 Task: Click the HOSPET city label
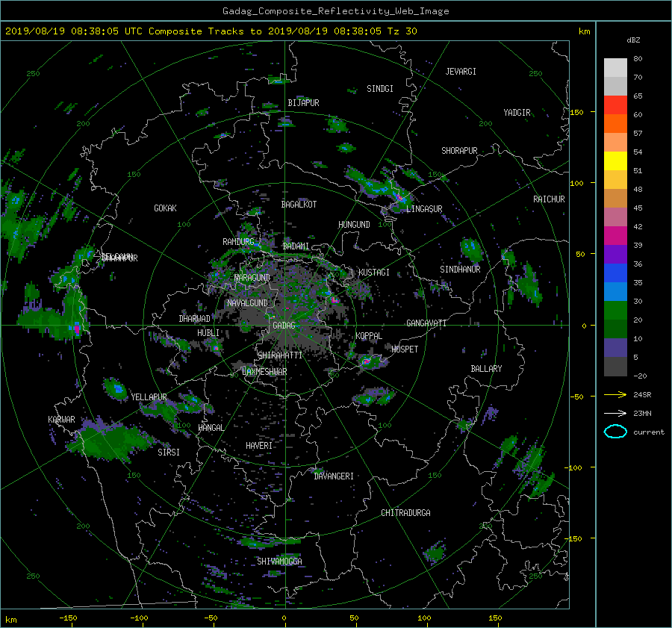[405, 349]
